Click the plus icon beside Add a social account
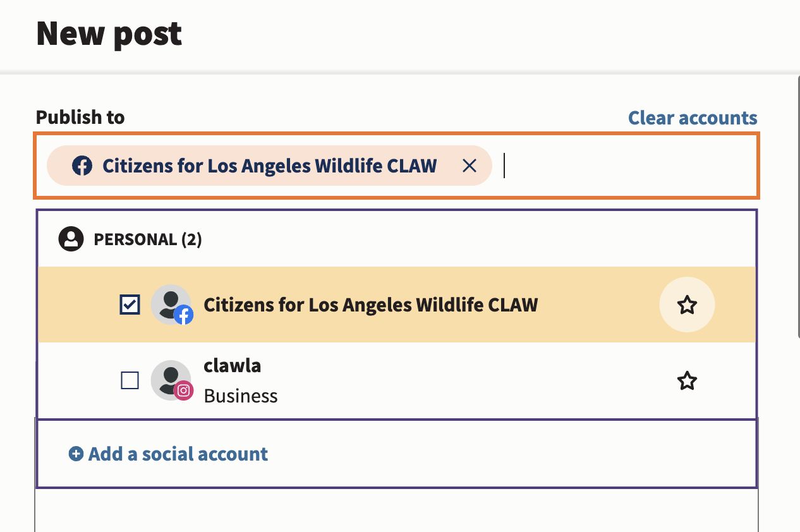The width and height of the screenshot is (800, 532). coord(76,454)
